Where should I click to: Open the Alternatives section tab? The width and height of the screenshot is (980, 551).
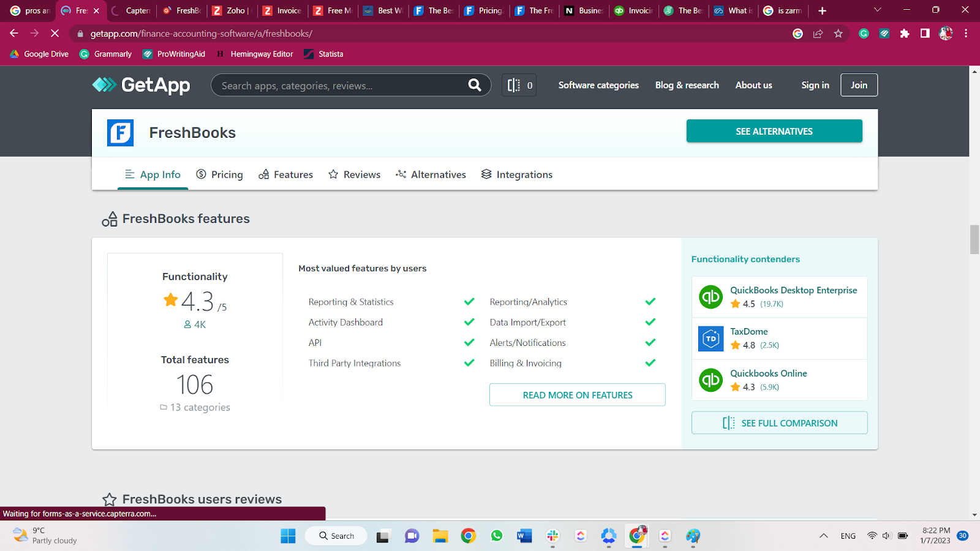431,174
